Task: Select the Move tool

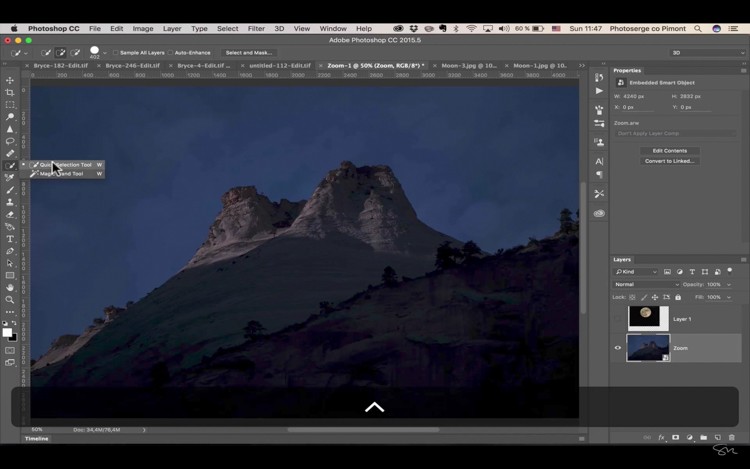Action: (x=10, y=80)
